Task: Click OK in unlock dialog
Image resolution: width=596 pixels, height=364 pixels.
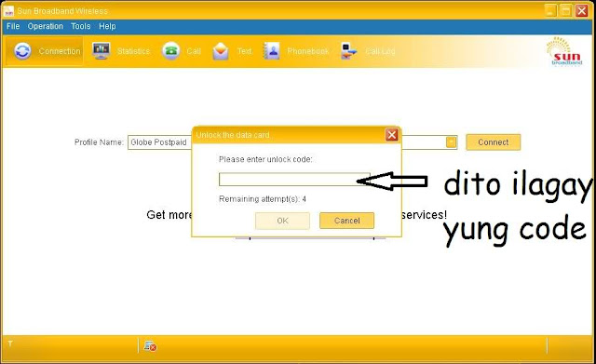Action: coord(282,221)
